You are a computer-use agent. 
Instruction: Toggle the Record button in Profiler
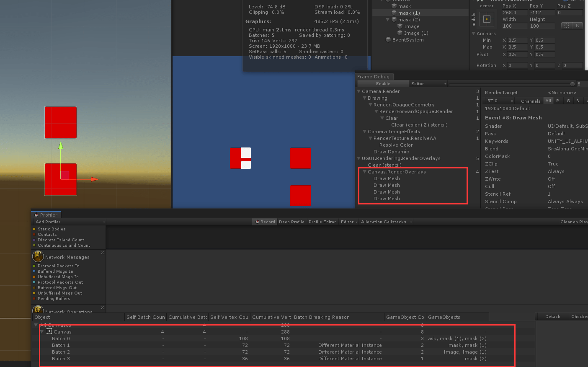[265, 222]
